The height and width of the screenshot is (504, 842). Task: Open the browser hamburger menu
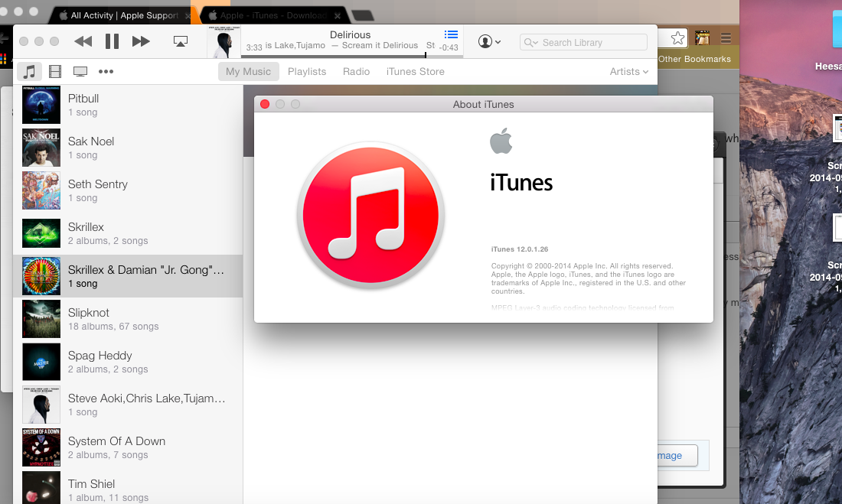tap(726, 38)
